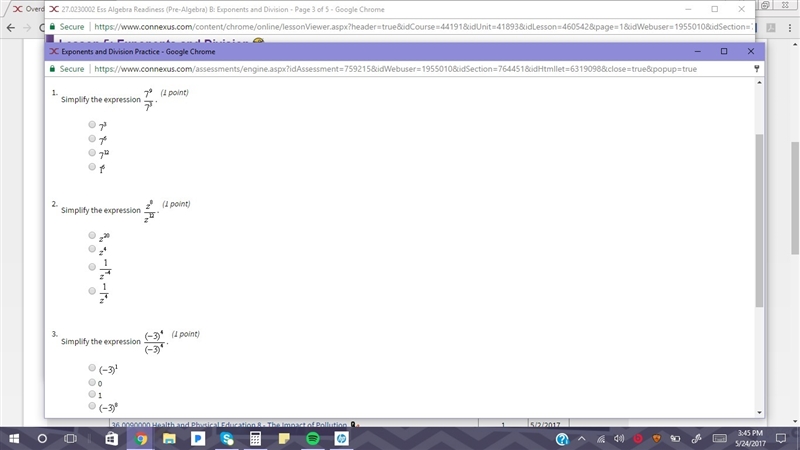The height and width of the screenshot is (450, 800).
Task: Switch to Google Chrome taskbar icon
Action: pos(141,439)
